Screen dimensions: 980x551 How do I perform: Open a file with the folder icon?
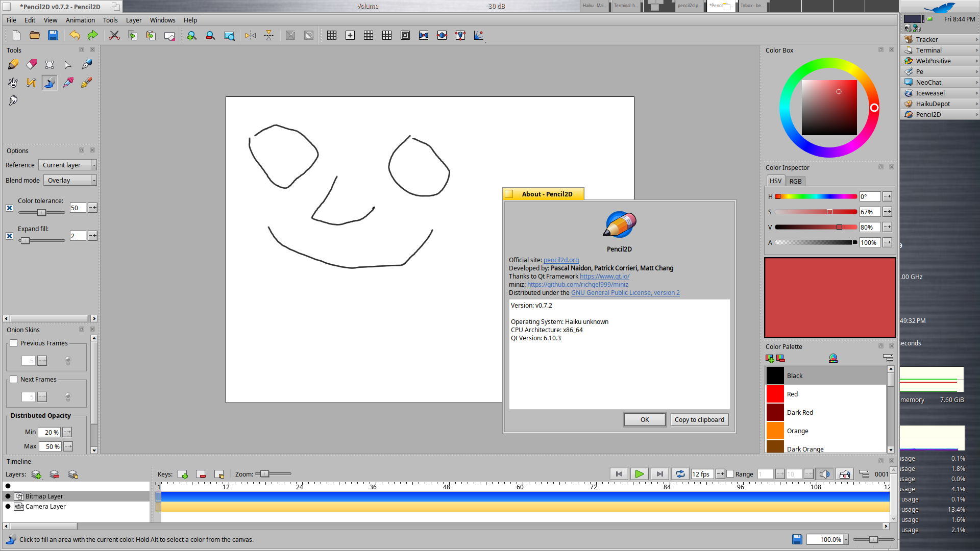[35, 35]
